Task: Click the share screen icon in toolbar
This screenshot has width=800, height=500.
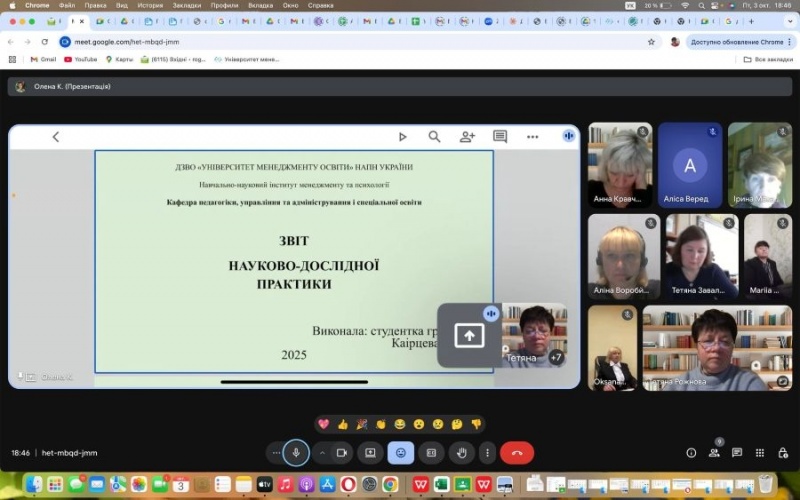Action: [370, 453]
